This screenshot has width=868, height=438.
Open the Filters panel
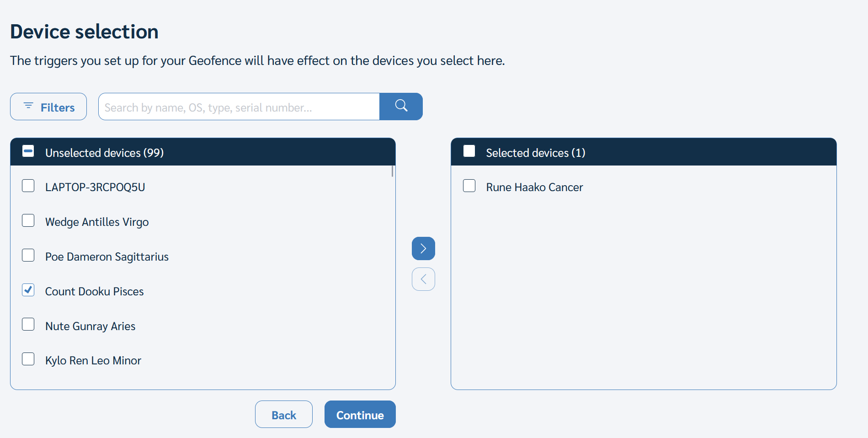click(x=48, y=107)
